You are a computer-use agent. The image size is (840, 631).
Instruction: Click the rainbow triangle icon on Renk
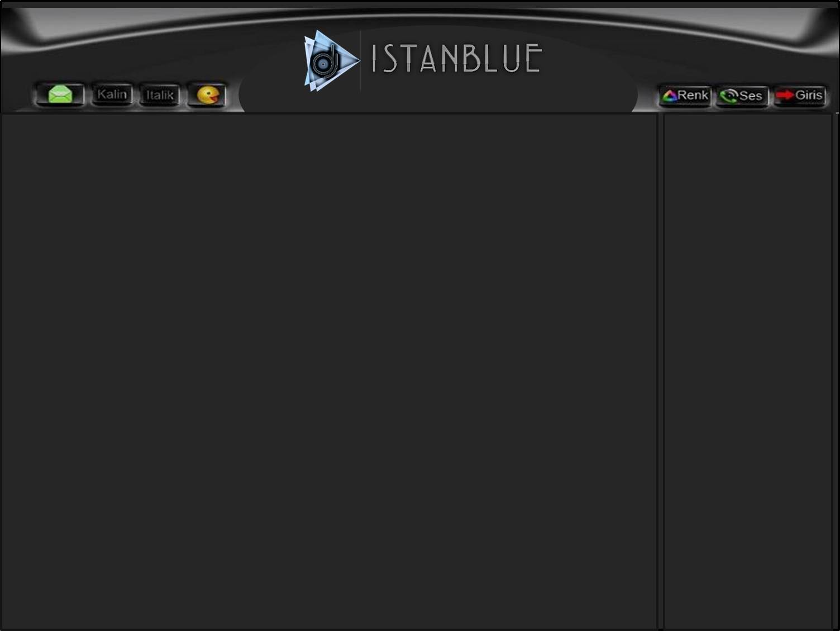[x=669, y=96]
